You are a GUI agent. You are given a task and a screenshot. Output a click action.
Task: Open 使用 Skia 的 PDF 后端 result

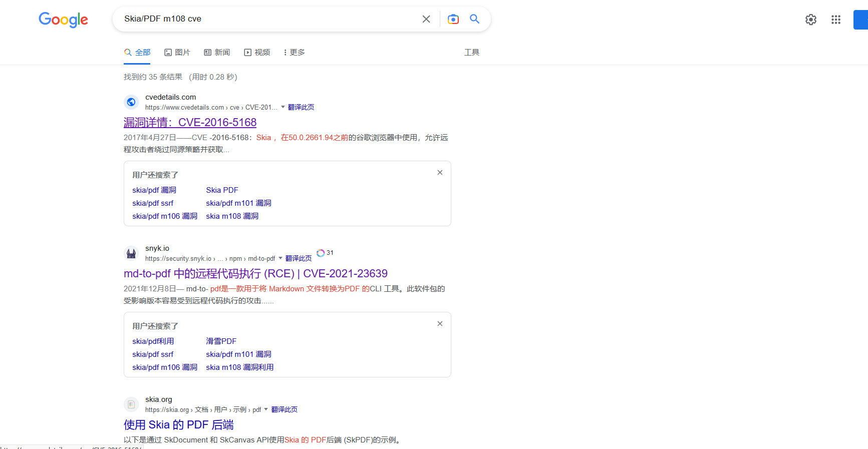[179, 425]
